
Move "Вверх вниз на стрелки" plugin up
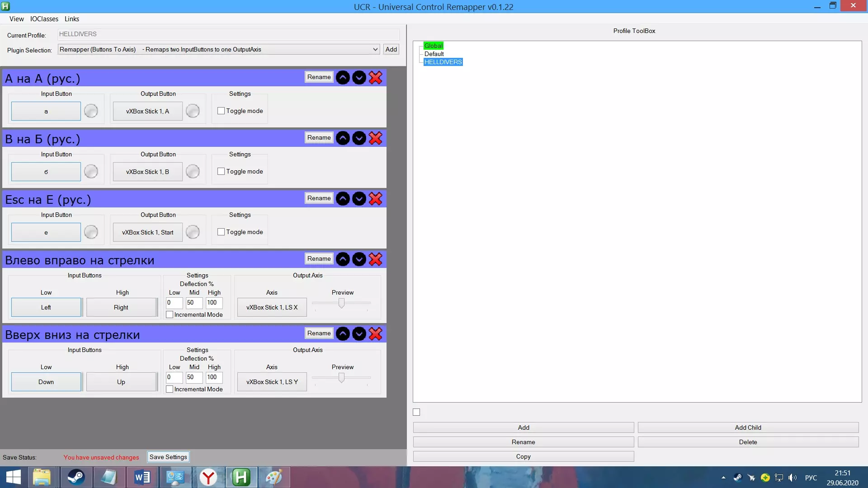tap(343, 334)
